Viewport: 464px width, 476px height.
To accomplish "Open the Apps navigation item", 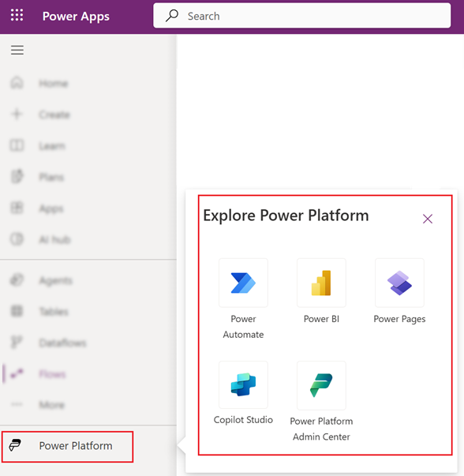I will 51,208.
